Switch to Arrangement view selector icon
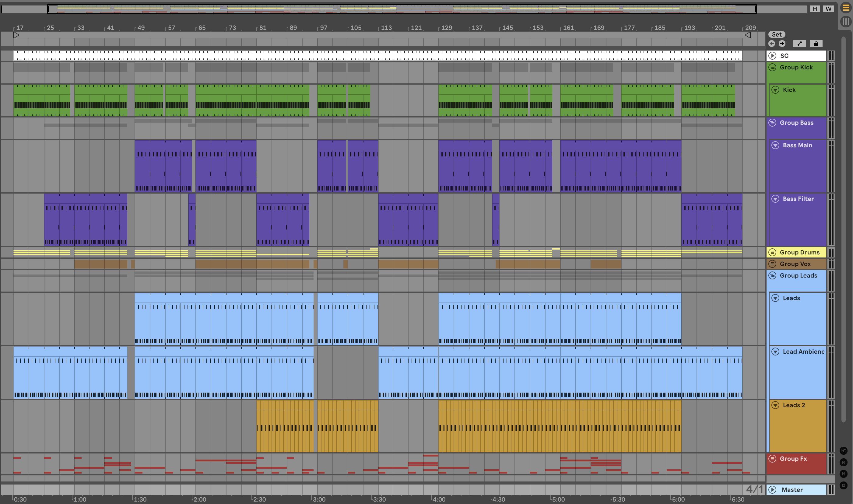853x504 pixels. coord(845,8)
